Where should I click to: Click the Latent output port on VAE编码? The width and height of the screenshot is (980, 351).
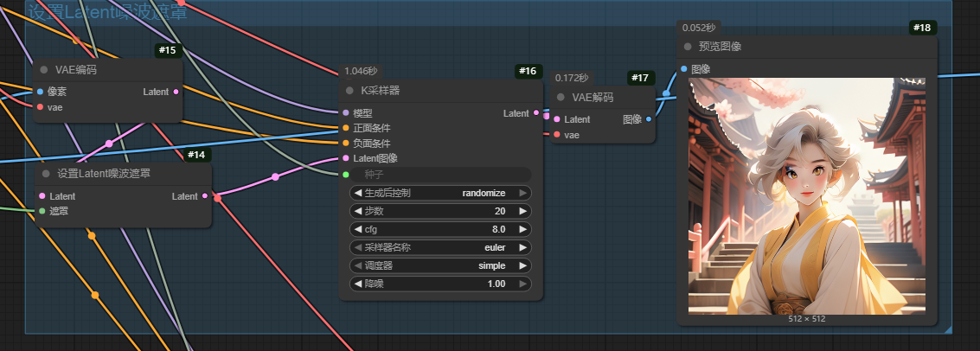tap(176, 92)
